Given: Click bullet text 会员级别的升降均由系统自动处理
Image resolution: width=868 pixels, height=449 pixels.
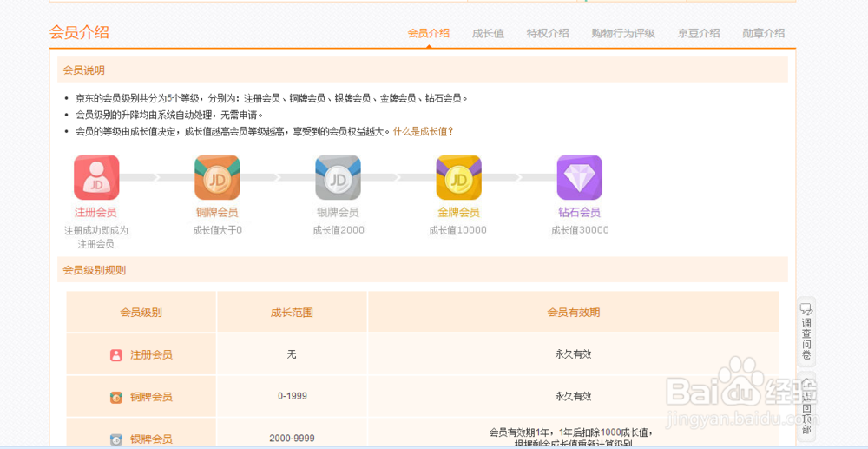Looking at the screenshot, I should pos(169,116).
